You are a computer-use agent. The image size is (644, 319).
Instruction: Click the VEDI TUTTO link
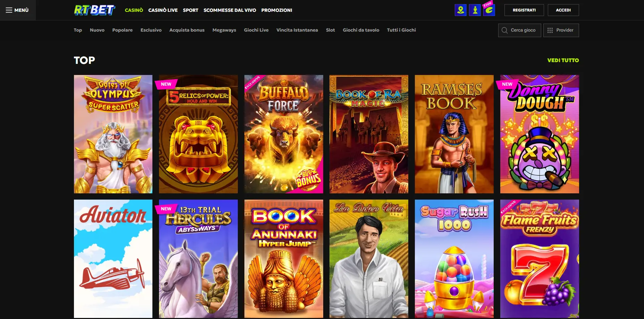coord(563,60)
